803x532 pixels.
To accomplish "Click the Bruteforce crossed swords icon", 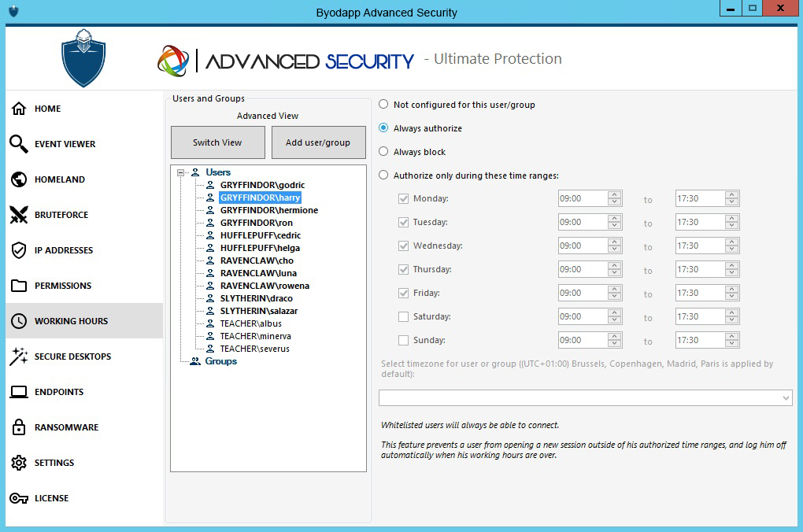I will [19, 215].
